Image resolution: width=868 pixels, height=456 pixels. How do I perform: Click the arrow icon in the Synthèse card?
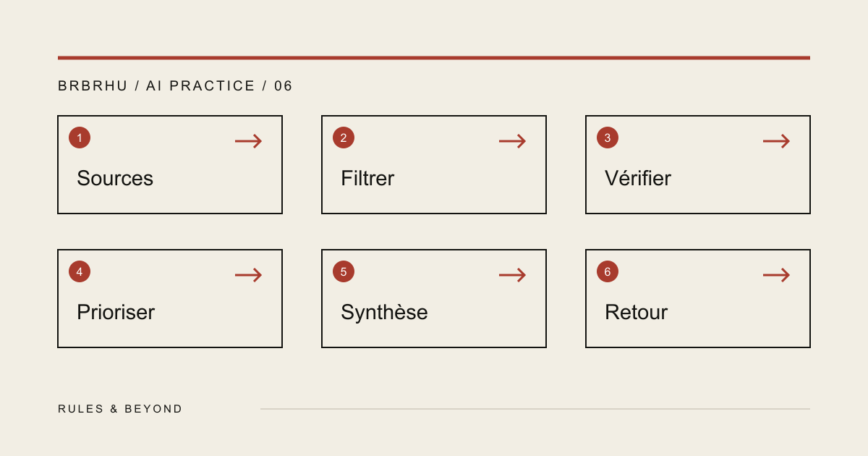[512, 275]
